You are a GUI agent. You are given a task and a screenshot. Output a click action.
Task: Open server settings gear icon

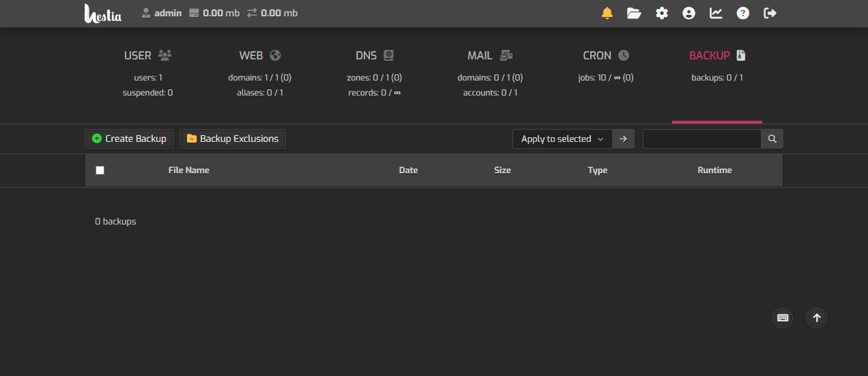(661, 13)
